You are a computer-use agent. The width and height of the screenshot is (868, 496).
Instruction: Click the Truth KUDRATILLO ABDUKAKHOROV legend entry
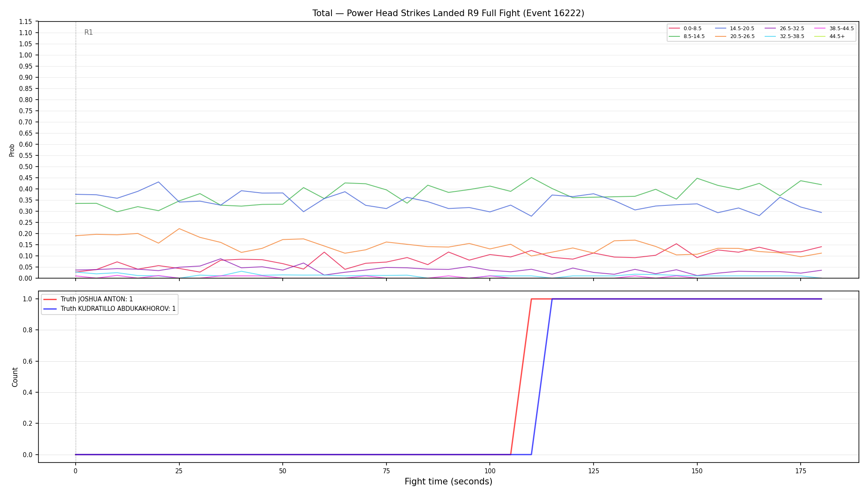110,309
